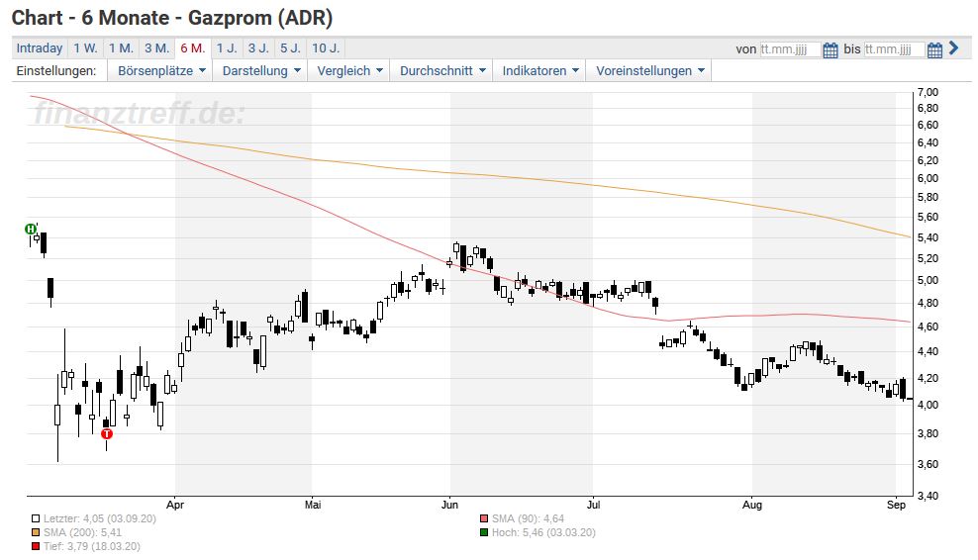978x560 pixels.
Task: Click 'Letzter: 4,05 (03.09.20)' legend text
Action: tap(100, 518)
